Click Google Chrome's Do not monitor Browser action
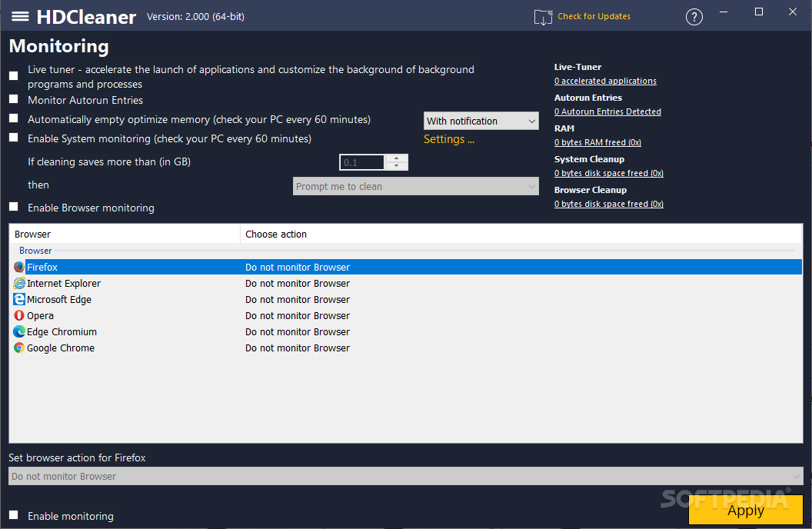812x529 pixels. pyautogui.click(x=298, y=348)
